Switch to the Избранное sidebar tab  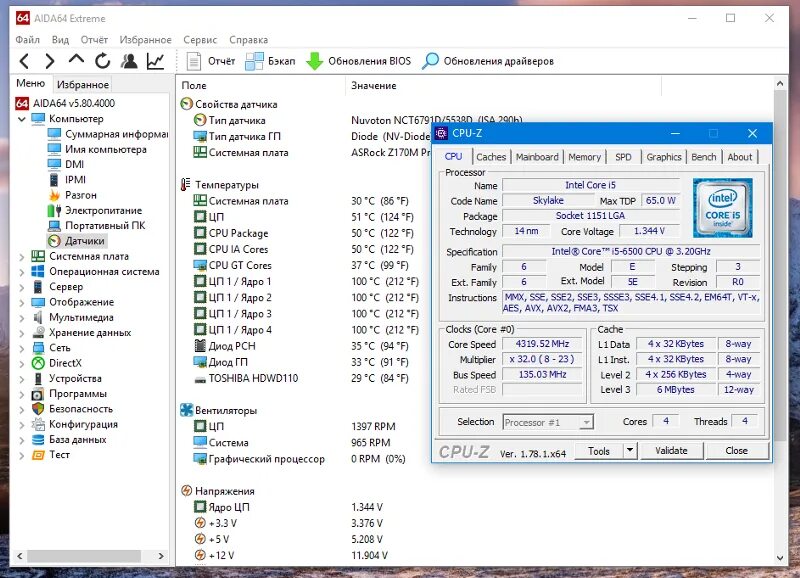click(x=83, y=85)
